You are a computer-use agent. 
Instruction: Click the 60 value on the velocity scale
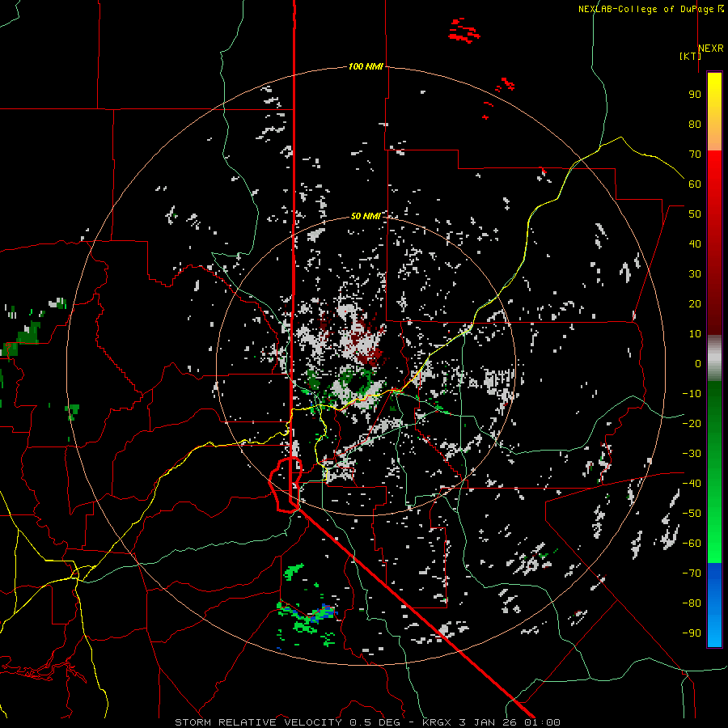pos(695,184)
